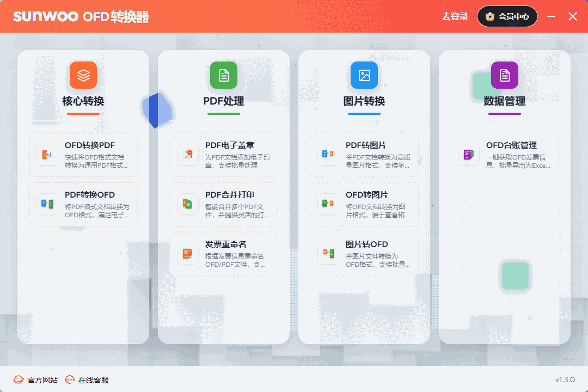Select the OFD转换PDF tool icon

click(47, 155)
